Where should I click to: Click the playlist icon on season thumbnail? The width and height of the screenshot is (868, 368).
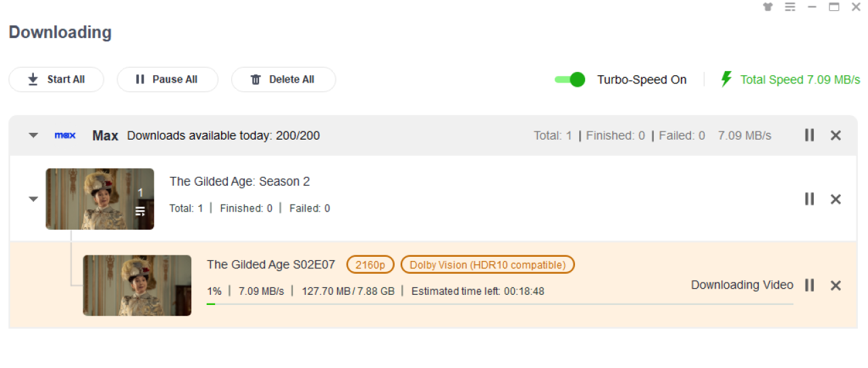[140, 211]
